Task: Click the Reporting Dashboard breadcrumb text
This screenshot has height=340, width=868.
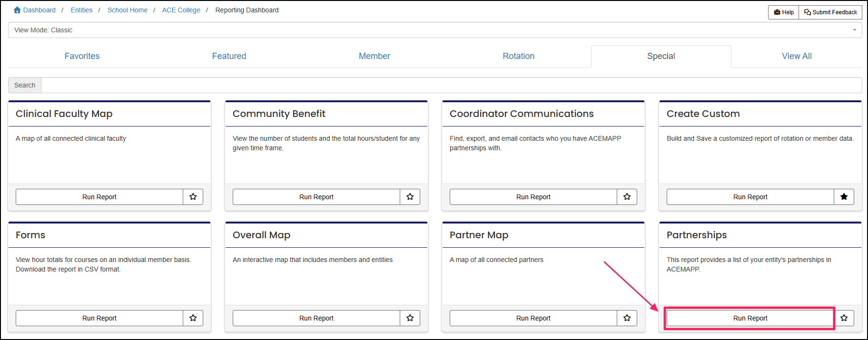Action: click(x=247, y=10)
